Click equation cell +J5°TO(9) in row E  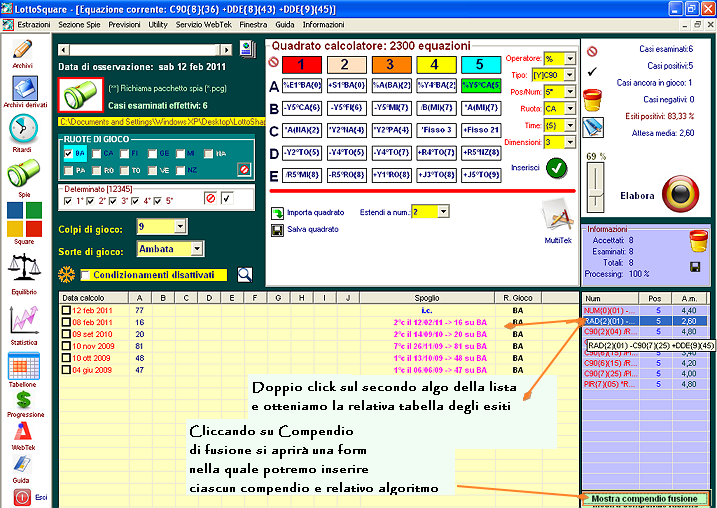tap(481, 175)
